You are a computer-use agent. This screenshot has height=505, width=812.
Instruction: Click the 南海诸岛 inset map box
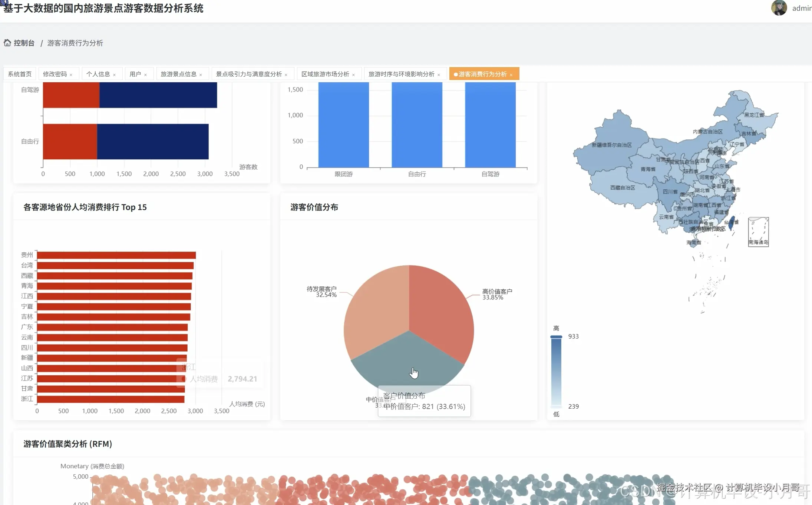pos(758,232)
